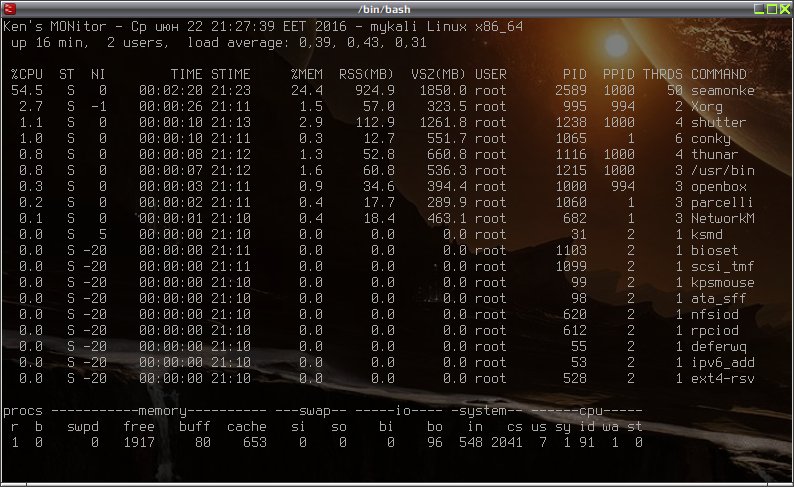Maximize the /bin/bash terminal window
This screenshot has height=487, width=794.
click(x=772, y=9)
